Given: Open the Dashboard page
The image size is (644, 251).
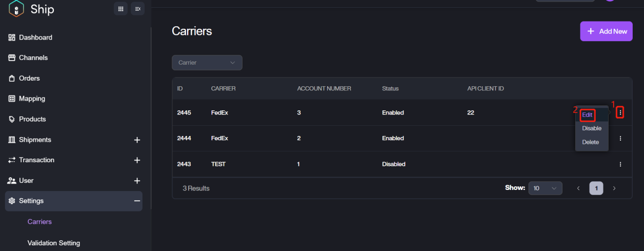Looking at the screenshot, I should click(35, 37).
